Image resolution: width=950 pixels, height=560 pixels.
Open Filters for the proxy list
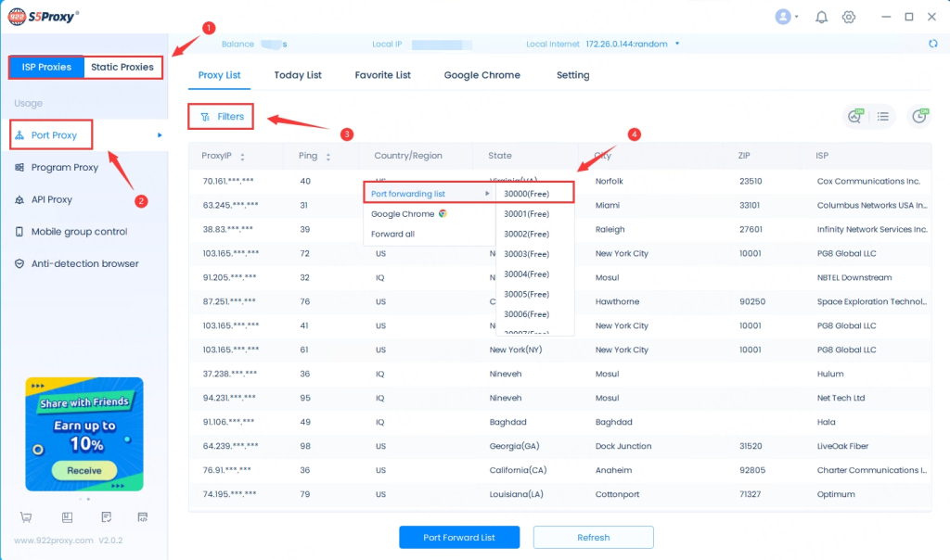tap(222, 117)
